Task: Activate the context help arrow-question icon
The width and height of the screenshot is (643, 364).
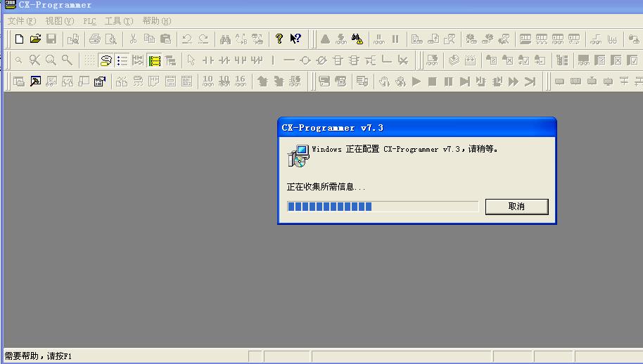Action: coord(295,39)
